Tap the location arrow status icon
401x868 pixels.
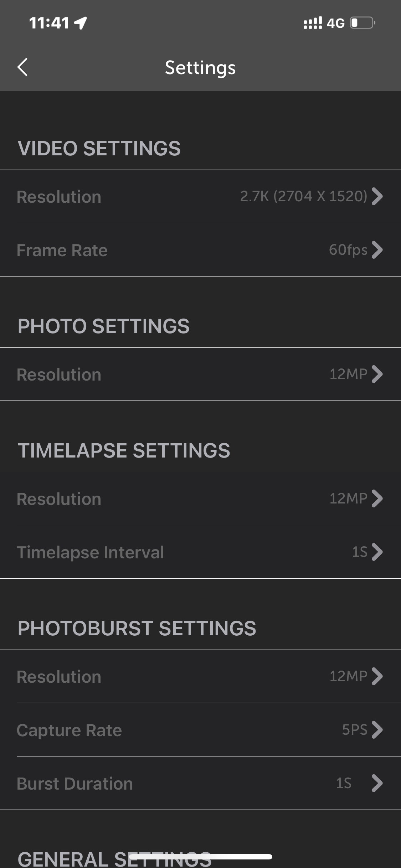[81, 23]
